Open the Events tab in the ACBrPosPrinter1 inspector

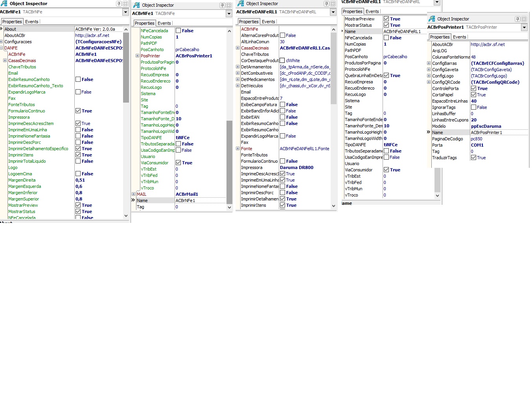459,37
